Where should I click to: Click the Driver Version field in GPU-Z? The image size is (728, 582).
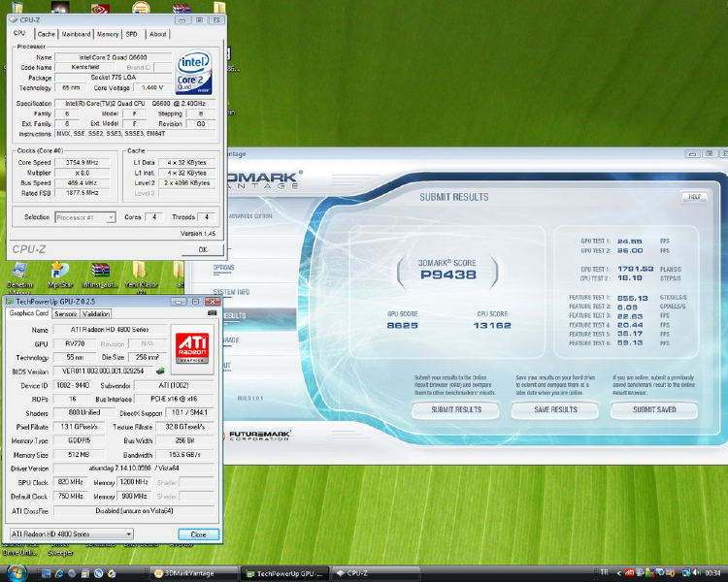coord(134,469)
